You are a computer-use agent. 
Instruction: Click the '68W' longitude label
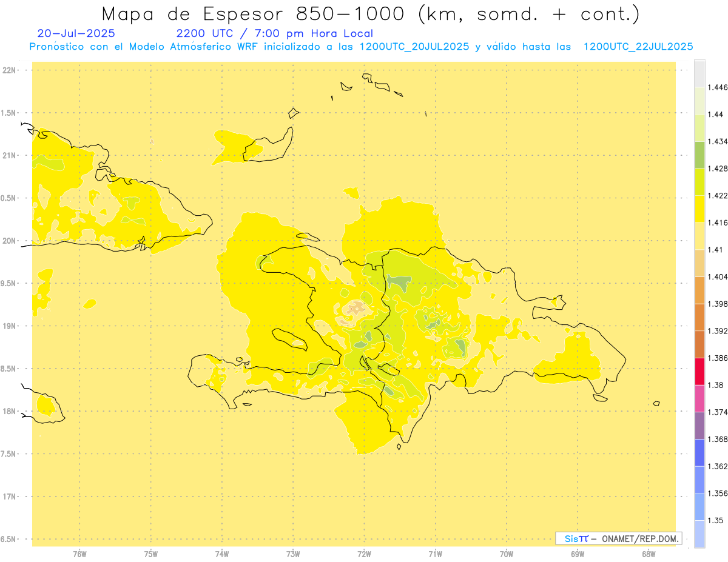649,554
